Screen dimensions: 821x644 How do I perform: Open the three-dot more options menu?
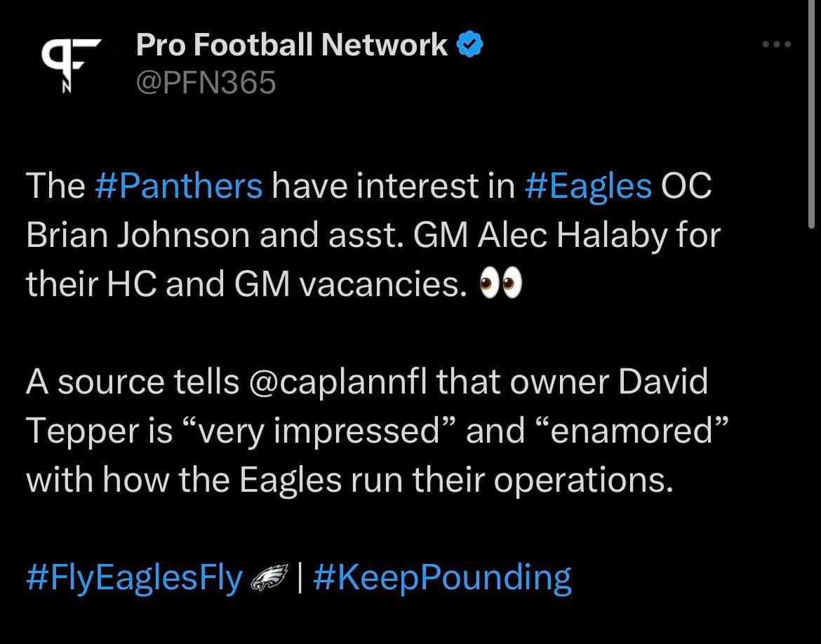tap(777, 44)
